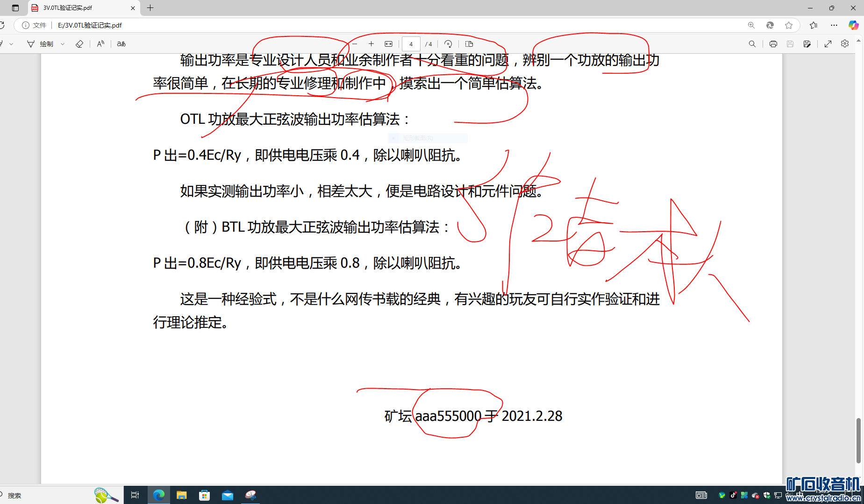Open the translate tool (aあ)

click(x=121, y=44)
